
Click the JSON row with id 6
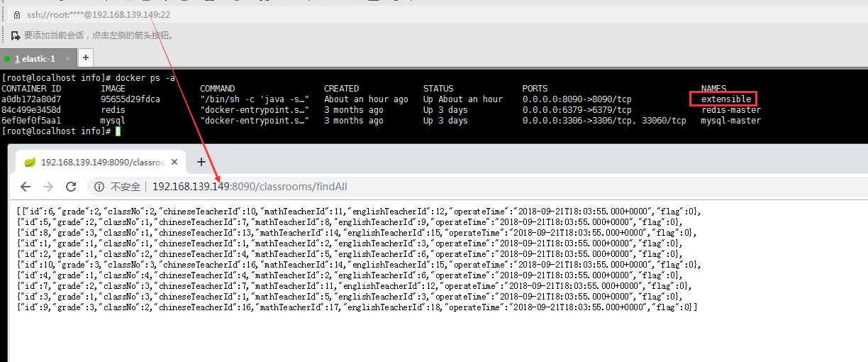click(x=357, y=212)
